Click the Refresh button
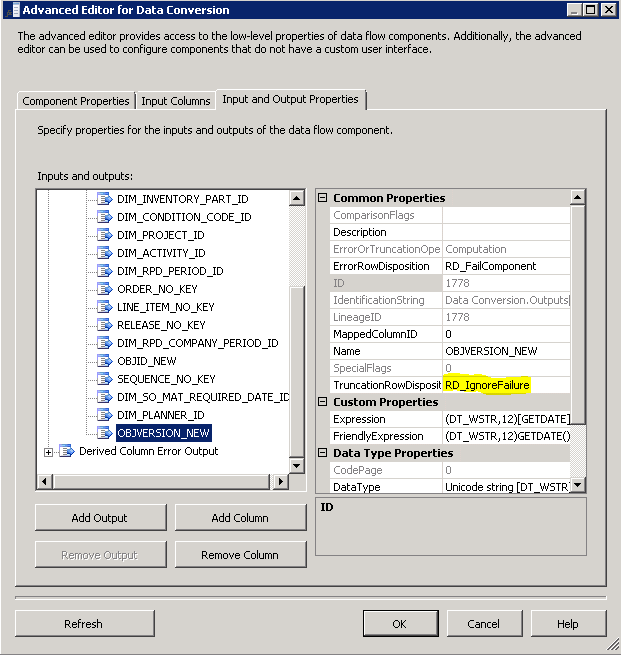 (83, 624)
